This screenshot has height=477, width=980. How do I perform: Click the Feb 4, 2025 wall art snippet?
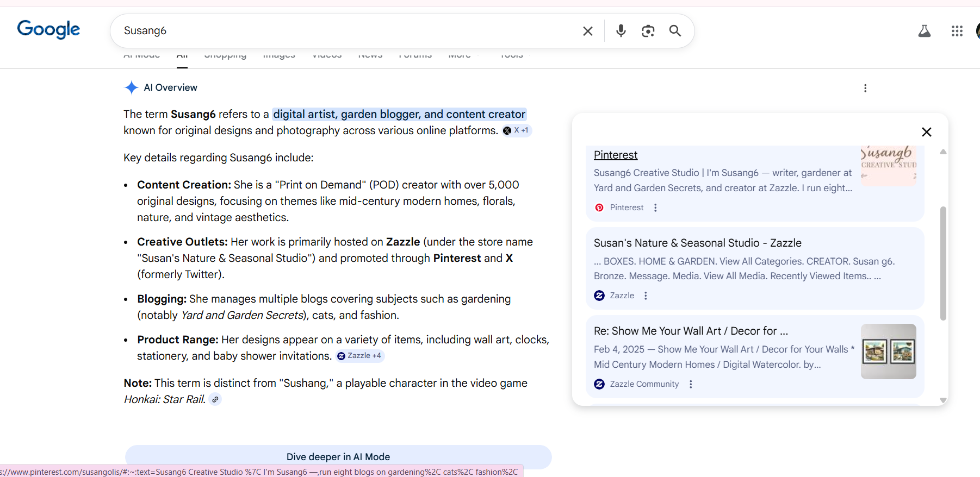point(724,357)
